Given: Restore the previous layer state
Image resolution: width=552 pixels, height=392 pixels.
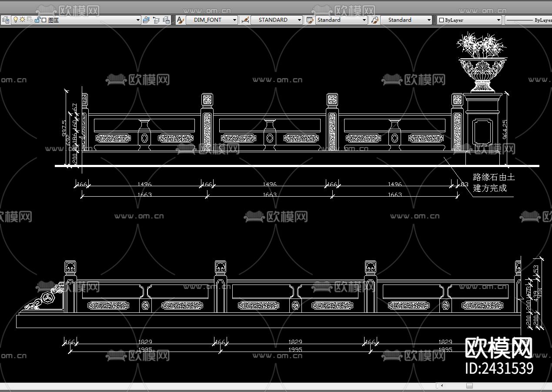Looking at the screenshot, I should point(157,20).
